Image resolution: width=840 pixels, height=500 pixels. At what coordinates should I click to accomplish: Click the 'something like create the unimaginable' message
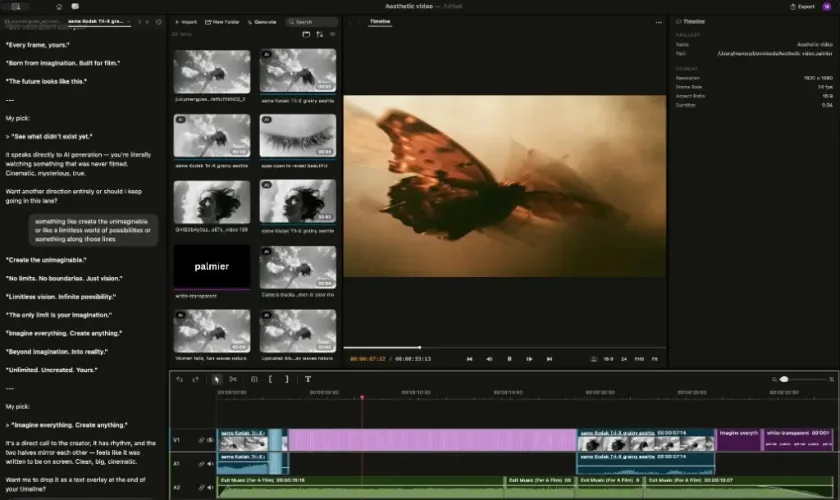point(93,230)
